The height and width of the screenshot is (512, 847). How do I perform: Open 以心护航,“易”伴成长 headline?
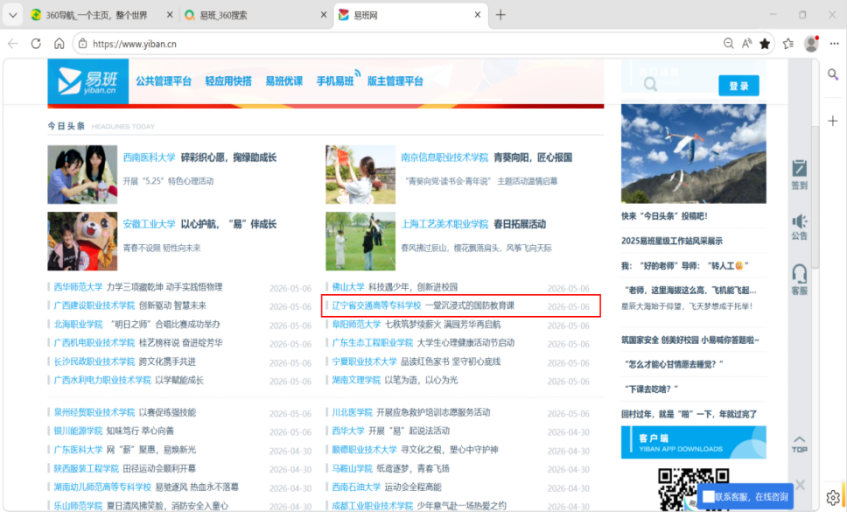[228, 224]
